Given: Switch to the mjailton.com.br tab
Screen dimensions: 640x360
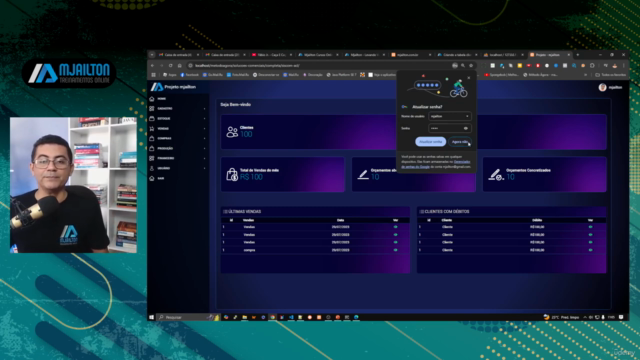Looking at the screenshot, I should coord(410,55).
